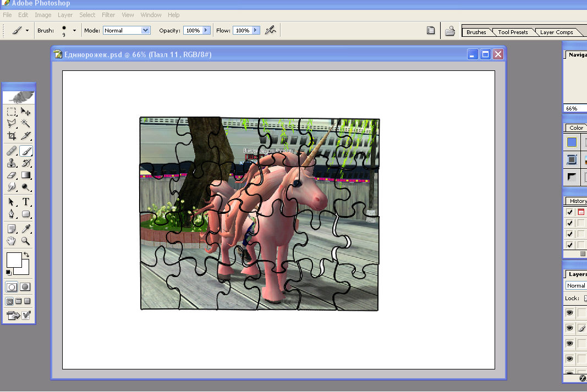587x392 pixels.
Task: Select the Path Selection arrow tool
Action: [12, 202]
